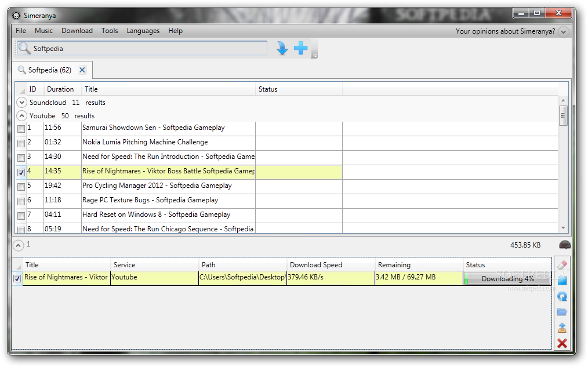Image resolution: width=588 pixels, height=367 pixels.
Task: Click the results scrollbar down arrow
Action: pyautogui.click(x=563, y=228)
